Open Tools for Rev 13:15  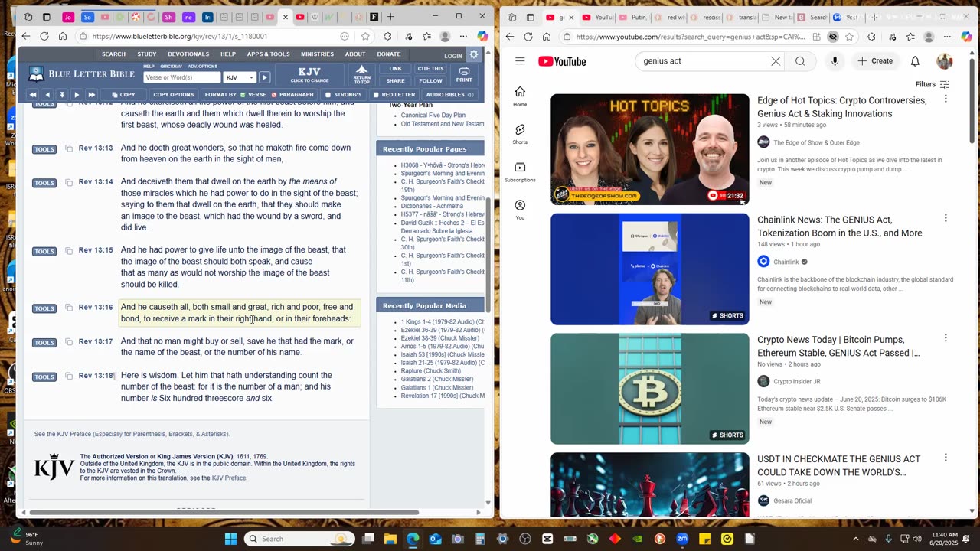44,251
